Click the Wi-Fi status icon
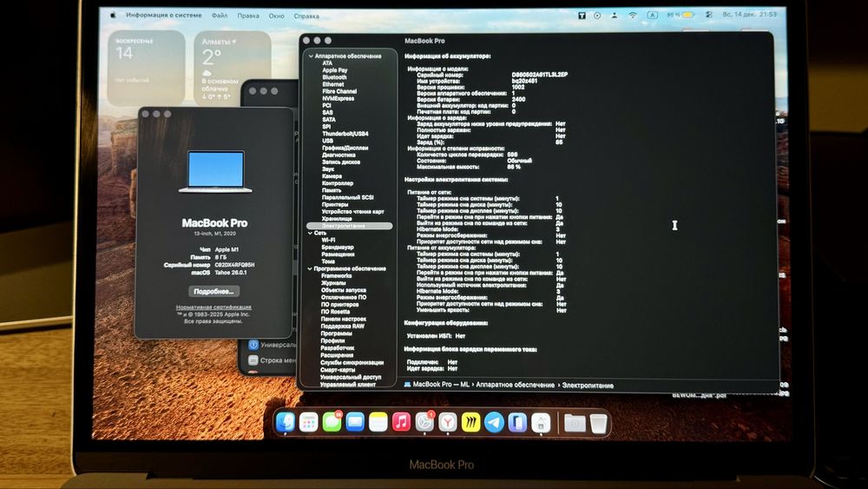 pyautogui.click(x=633, y=16)
